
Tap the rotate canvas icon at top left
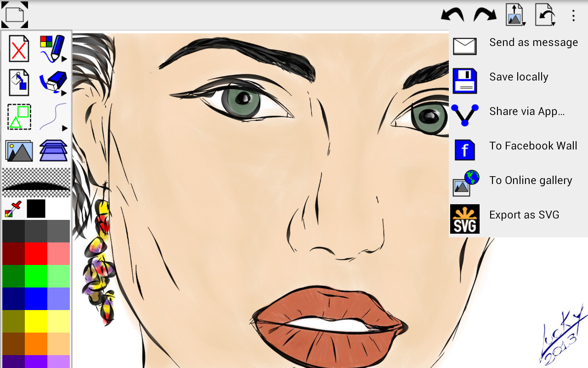tap(15, 15)
